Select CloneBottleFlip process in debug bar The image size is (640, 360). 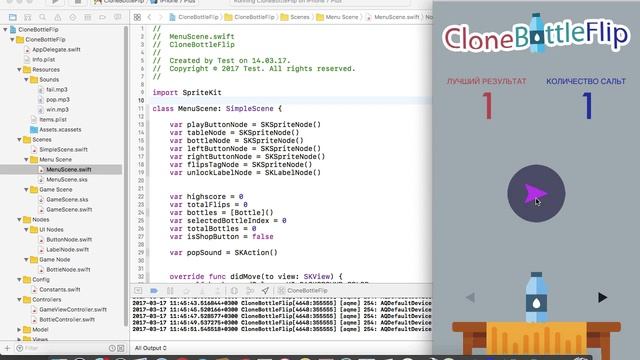(x=302, y=291)
